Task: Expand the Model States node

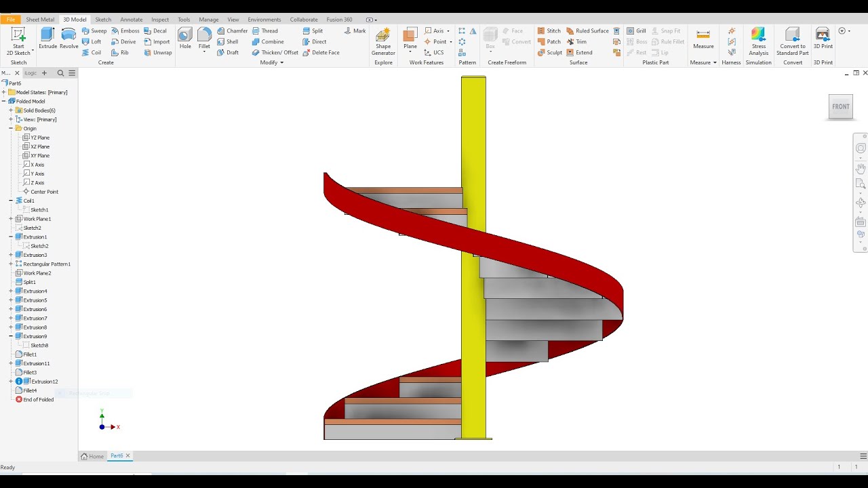Action: [x=4, y=92]
